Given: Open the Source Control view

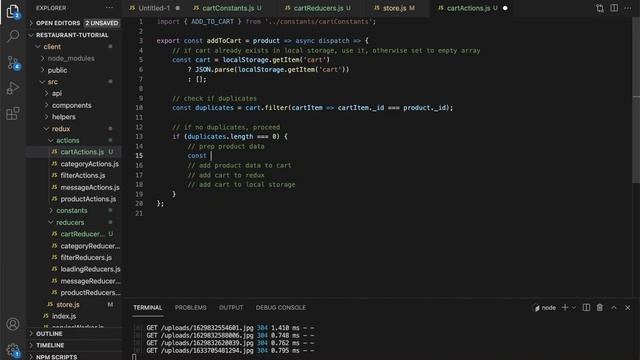Looking at the screenshot, I should click(13, 62).
